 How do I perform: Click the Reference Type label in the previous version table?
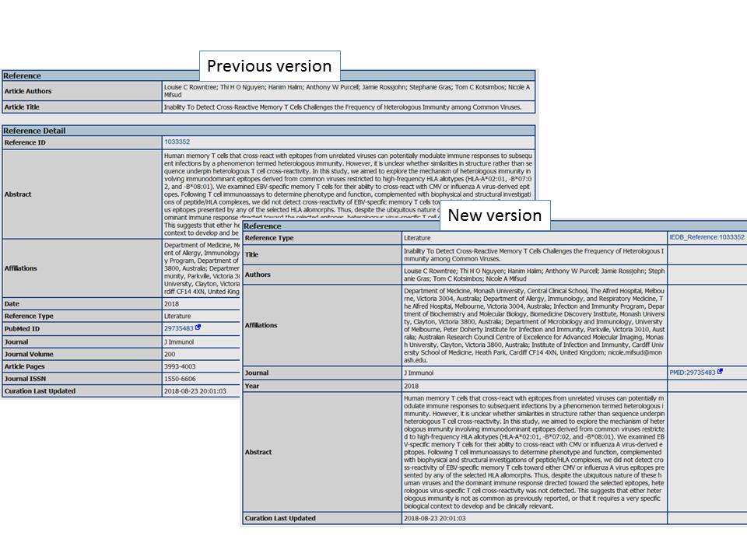29,317
